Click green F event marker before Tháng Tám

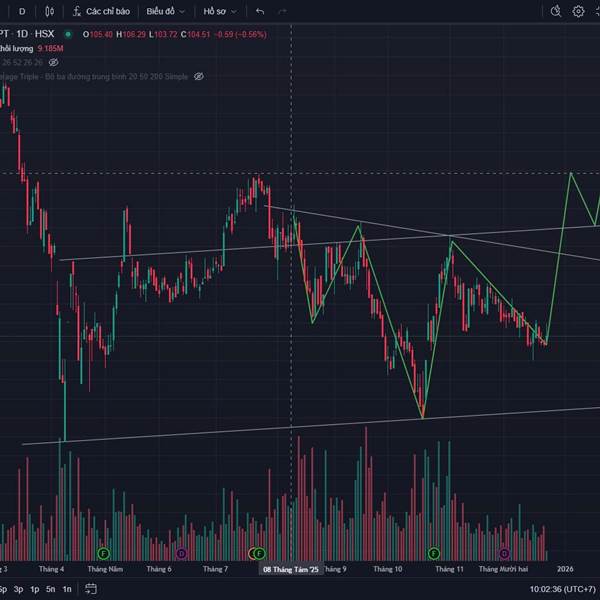pyautogui.click(x=259, y=553)
